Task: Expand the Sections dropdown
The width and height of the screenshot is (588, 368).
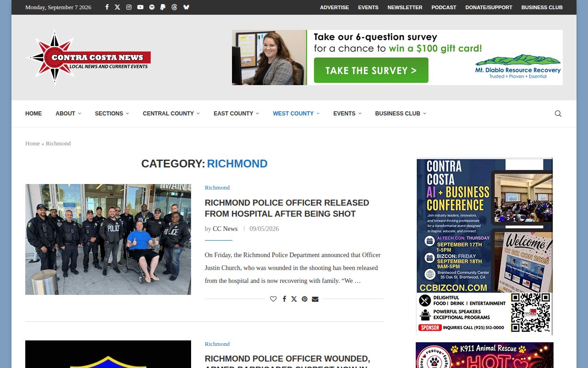Action: [112, 114]
